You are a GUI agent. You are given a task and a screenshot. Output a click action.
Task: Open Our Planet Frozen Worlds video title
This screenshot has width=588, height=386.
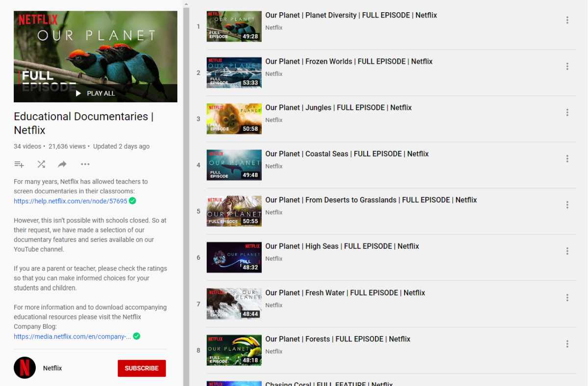349,61
